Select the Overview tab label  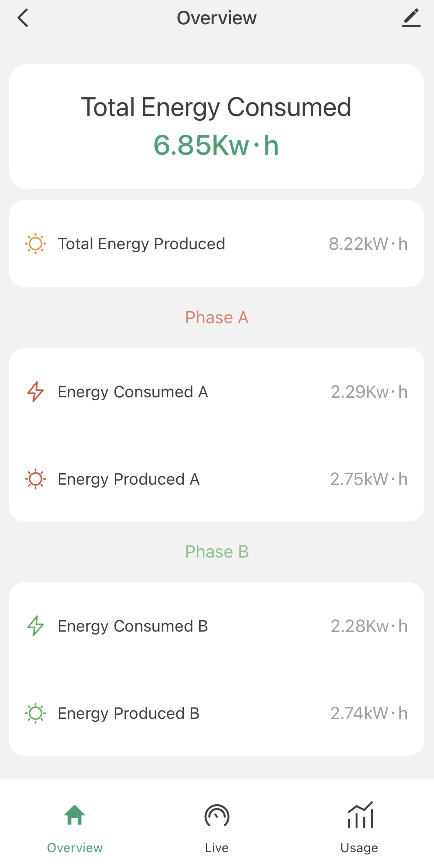coord(75,847)
